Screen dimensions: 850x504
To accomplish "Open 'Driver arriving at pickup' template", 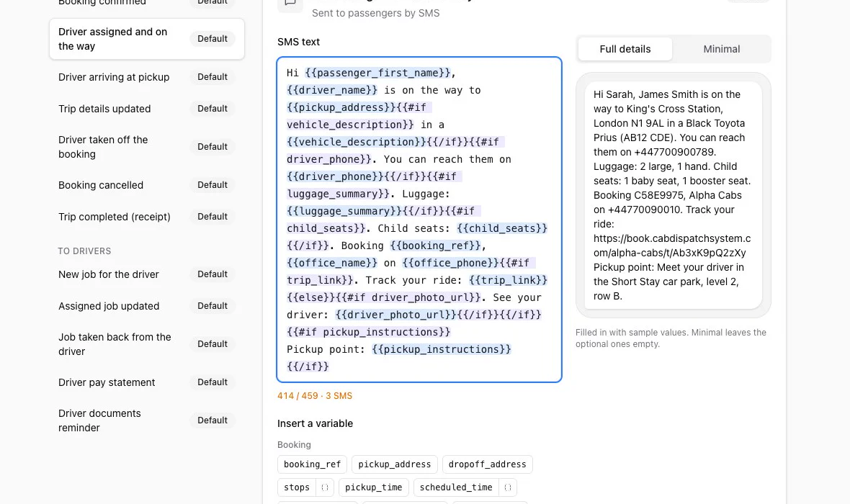I will (x=147, y=77).
